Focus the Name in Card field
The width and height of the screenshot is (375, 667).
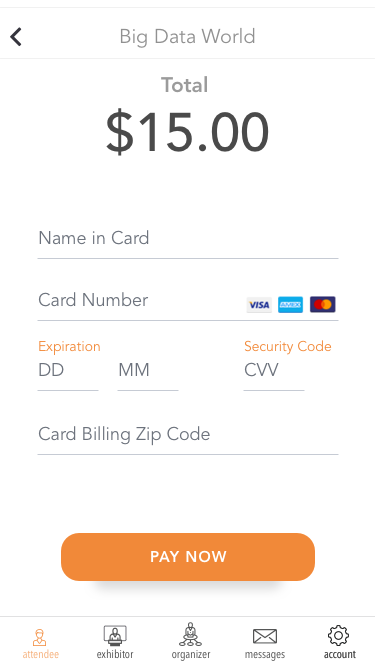point(188,239)
